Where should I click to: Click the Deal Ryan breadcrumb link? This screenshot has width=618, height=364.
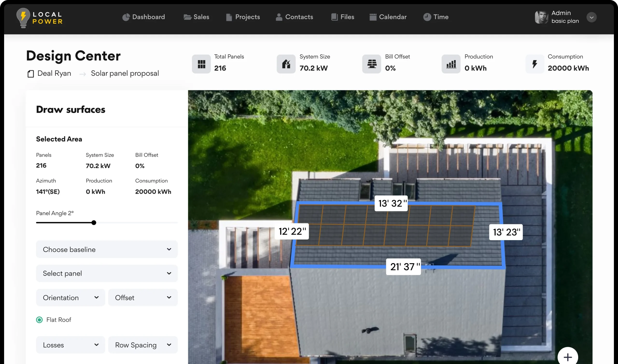(54, 73)
